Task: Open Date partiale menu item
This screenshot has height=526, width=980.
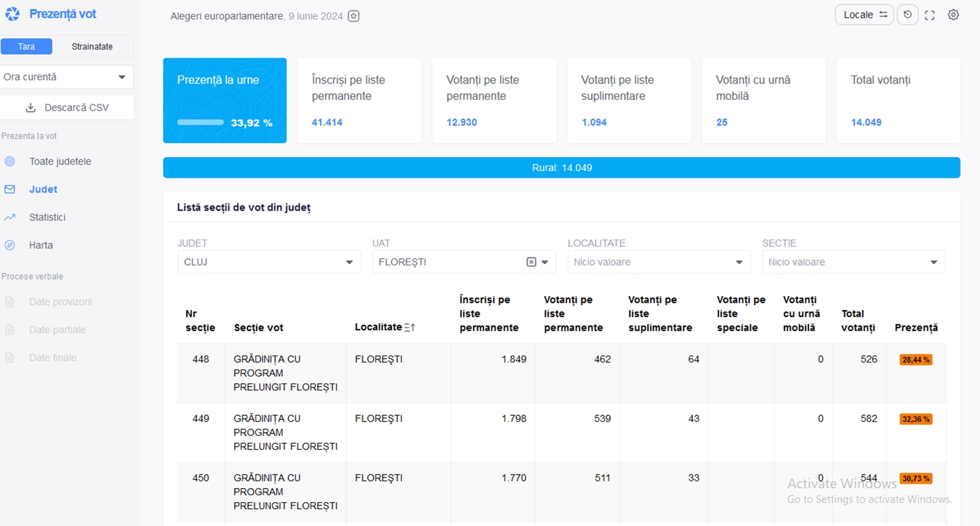Action: 58,330
